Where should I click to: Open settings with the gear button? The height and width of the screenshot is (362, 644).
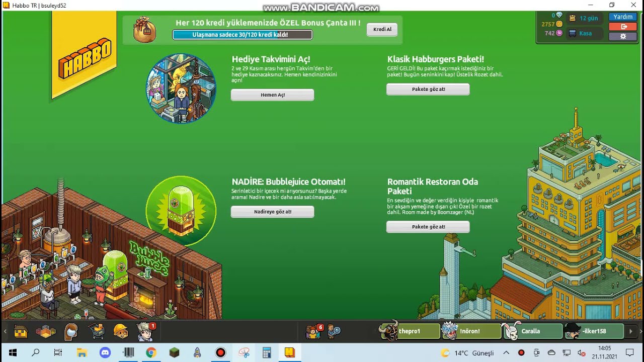[623, 36]
